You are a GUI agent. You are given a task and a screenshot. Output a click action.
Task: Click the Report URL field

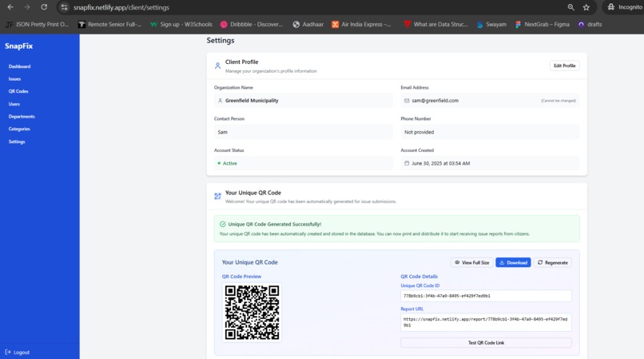(486, 322)
